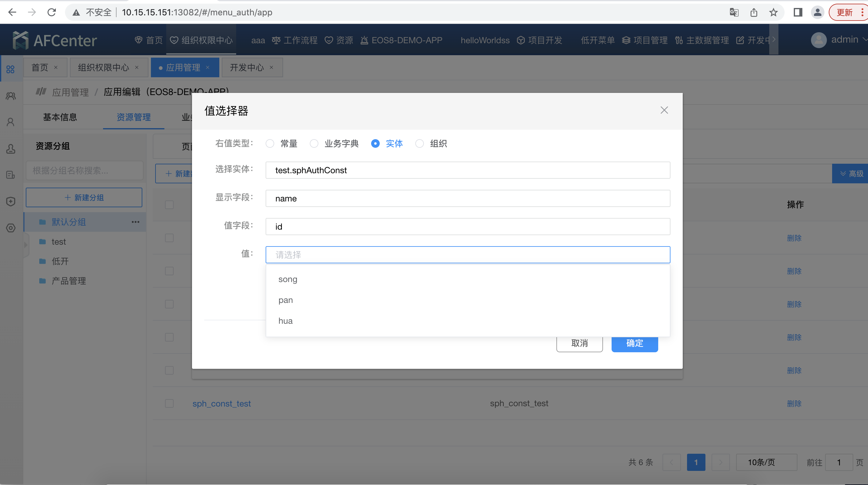Screen dimensions: 868x485
Task: Click the shield plus icon in sidebar
Action: click(x=10, y=201)
